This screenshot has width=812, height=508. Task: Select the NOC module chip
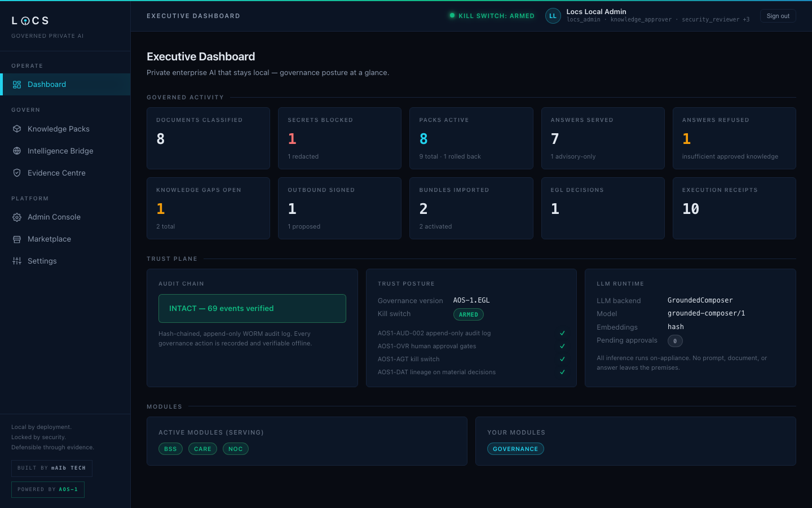236,449
